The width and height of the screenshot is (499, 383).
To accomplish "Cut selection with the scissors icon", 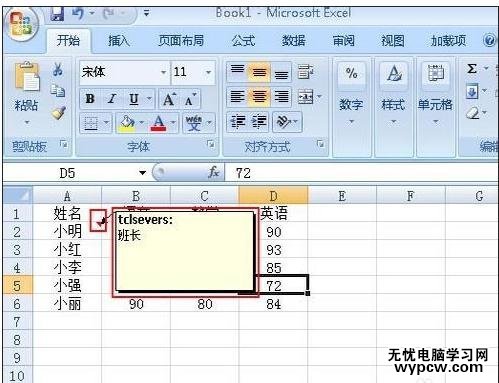I will tap(58, 69).
